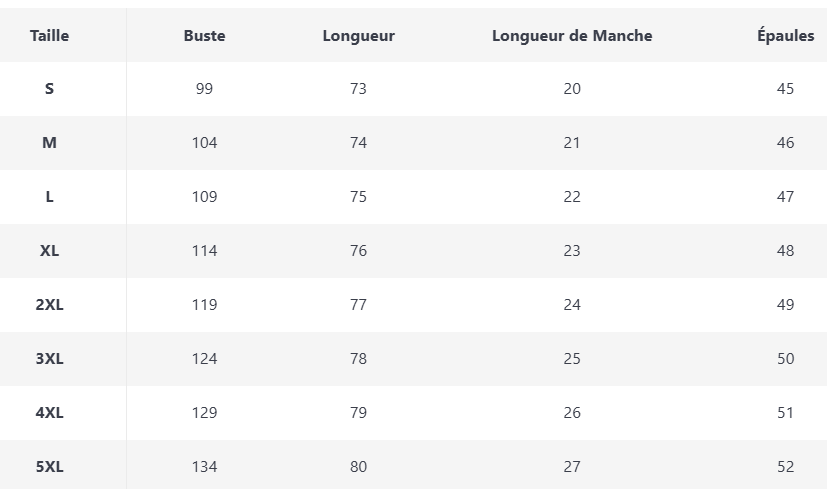
Task: Click the 2XL size row label
Action: click(x=49, y=305)
